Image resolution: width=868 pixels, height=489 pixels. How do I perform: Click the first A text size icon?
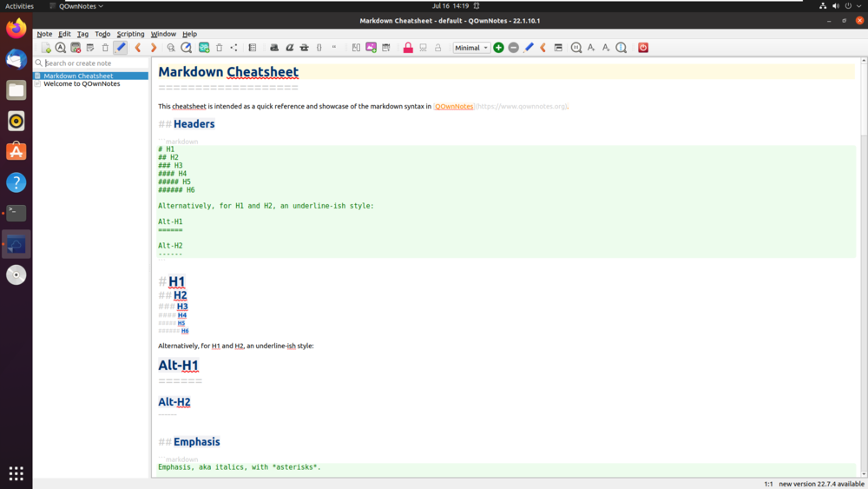pos(591,48)
